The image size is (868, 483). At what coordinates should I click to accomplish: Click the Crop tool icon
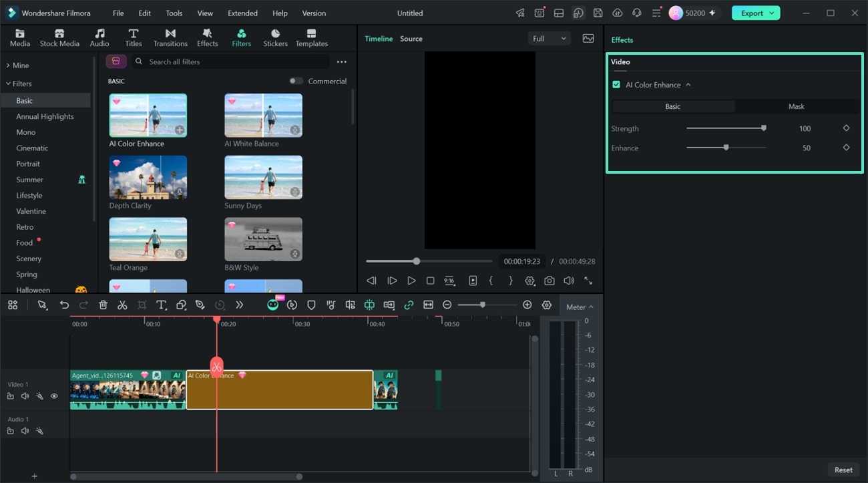tap(142, 305)
